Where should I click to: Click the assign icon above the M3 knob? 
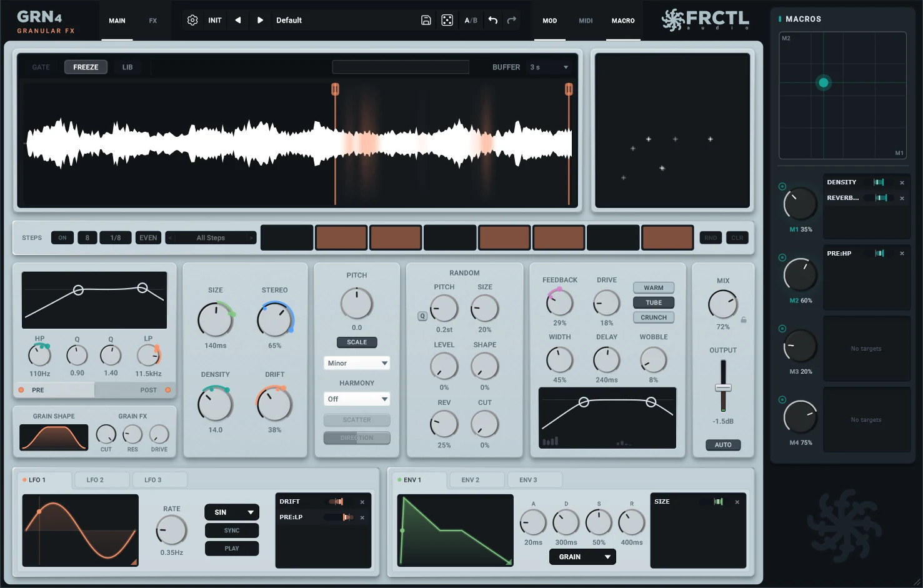[x=782, y=329]
